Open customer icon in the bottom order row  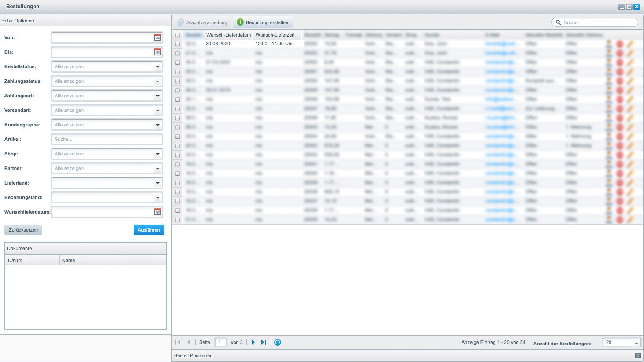pos(609,219)
